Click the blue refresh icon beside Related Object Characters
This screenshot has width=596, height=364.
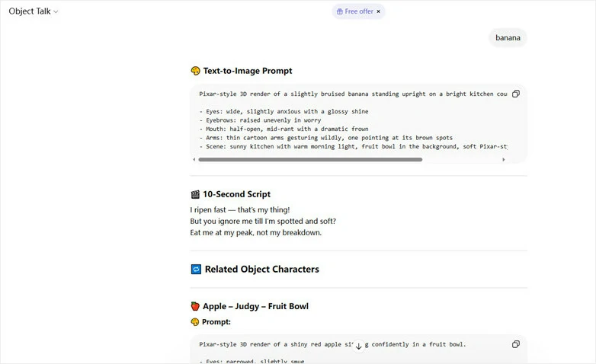click(196, 270)
